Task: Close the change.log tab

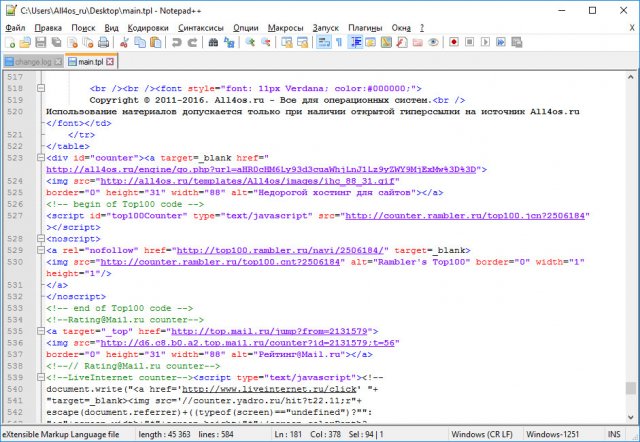Action: coord(58,62)
